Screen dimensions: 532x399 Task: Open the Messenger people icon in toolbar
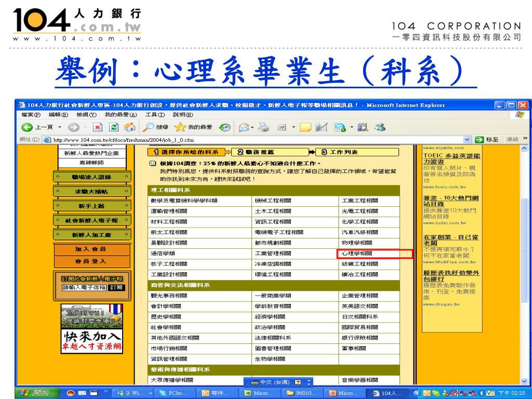pos(380,127)
